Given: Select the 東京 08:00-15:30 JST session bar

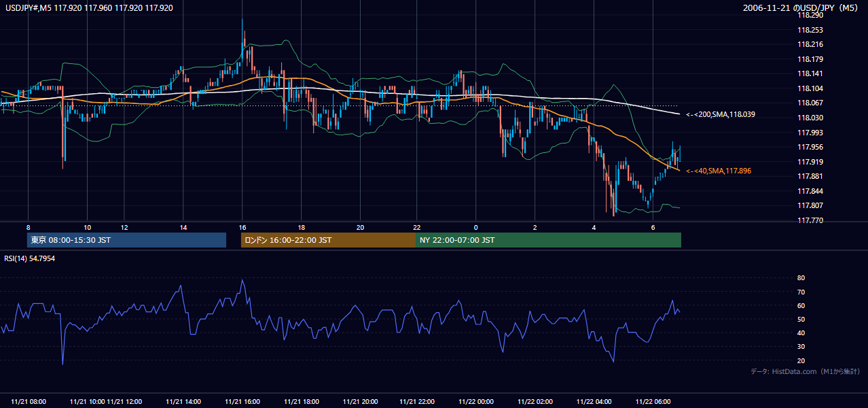Looking at the screenshot, I should (126, 240).
